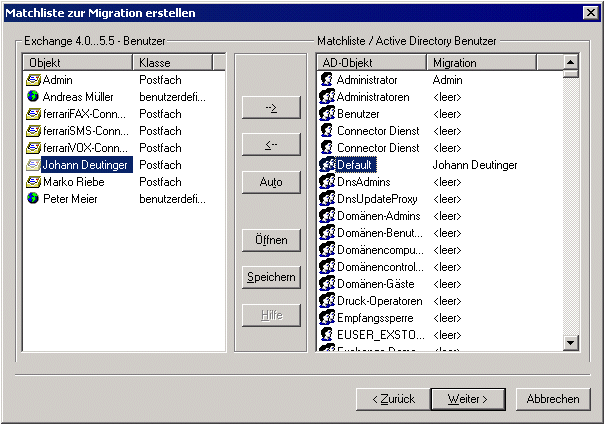Click the ferrariFAX connector mailbox icon
This screenshot has width=608, height=427.
(x=33, y=114)
